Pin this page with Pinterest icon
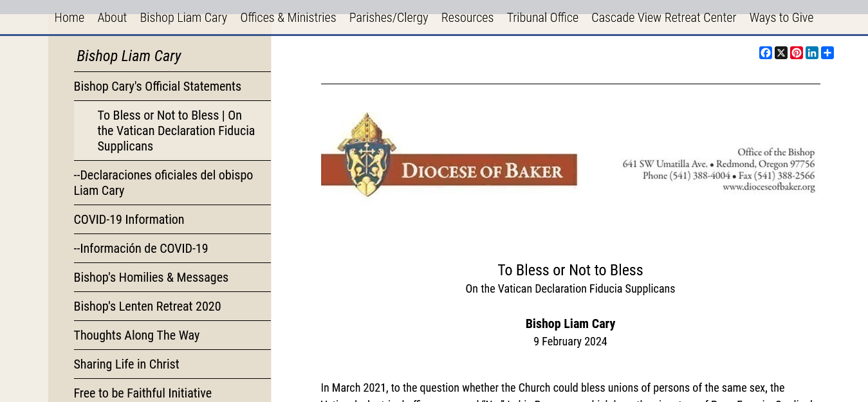 point(797,53)
